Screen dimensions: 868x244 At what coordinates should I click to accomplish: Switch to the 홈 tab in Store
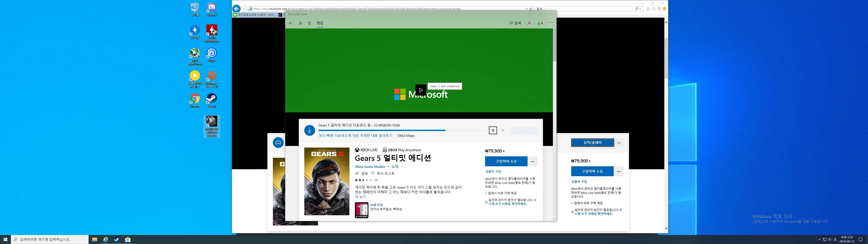click(x=300, y=23)
